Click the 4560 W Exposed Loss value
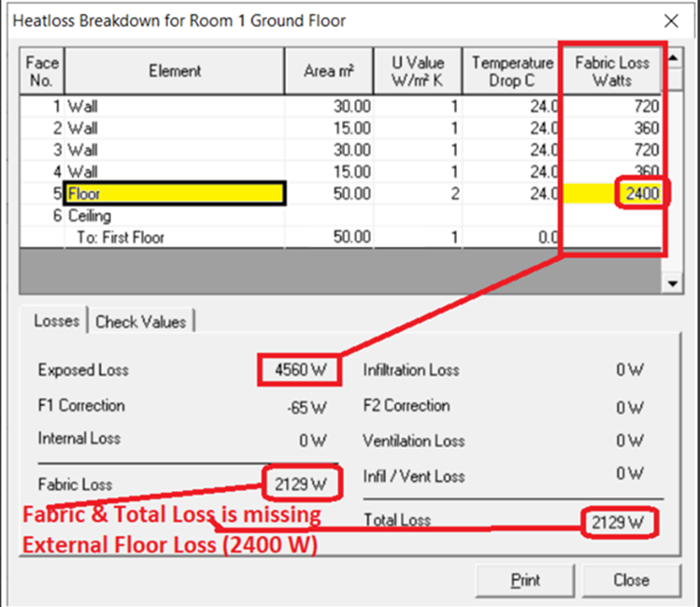 [x=300, y=369]
